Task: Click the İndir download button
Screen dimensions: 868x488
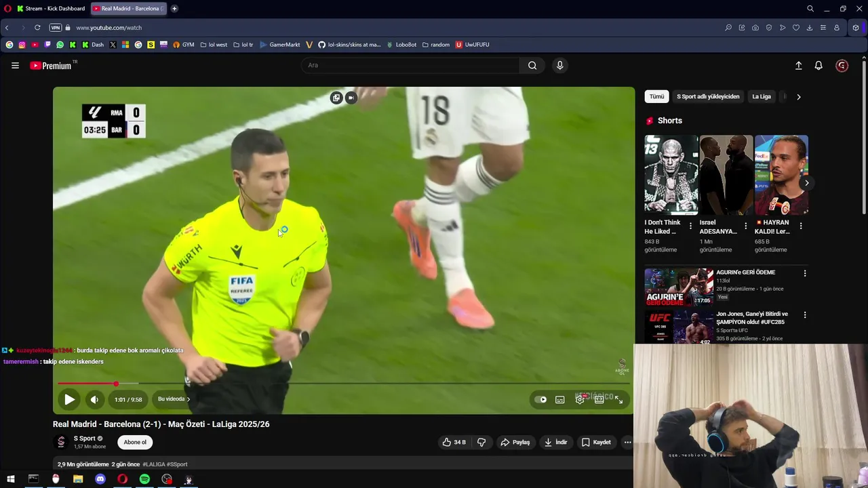Action: tap(555, 443)
